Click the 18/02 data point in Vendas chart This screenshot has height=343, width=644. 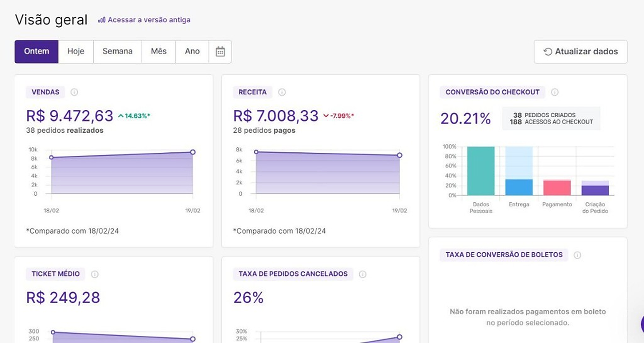tap(52, 157)
